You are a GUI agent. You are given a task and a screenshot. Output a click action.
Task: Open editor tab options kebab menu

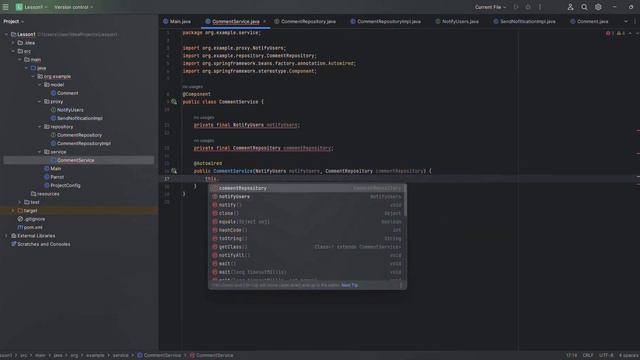[635, 21]
